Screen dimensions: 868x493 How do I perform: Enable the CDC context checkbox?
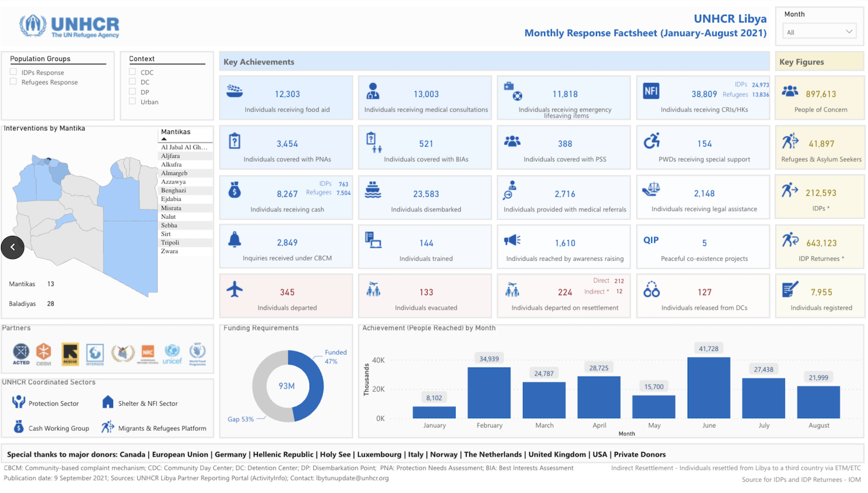[132, 72]
